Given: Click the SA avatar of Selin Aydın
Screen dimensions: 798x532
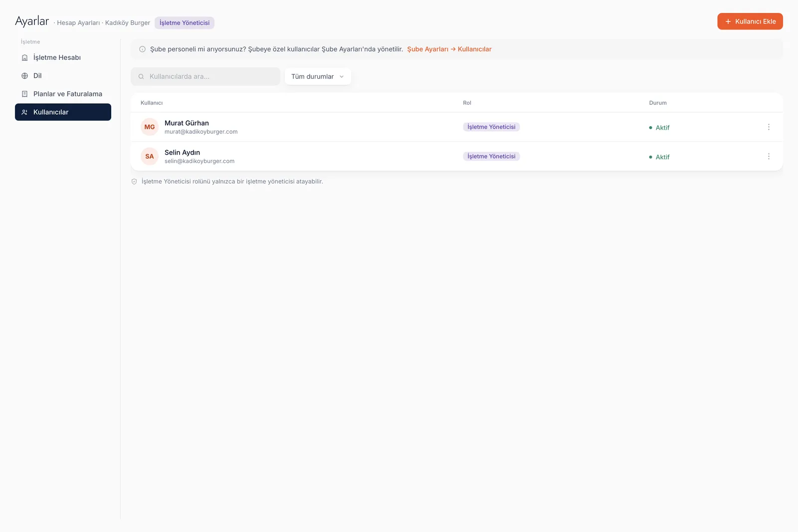Looking at the screenshot, I should click(150, 157).
